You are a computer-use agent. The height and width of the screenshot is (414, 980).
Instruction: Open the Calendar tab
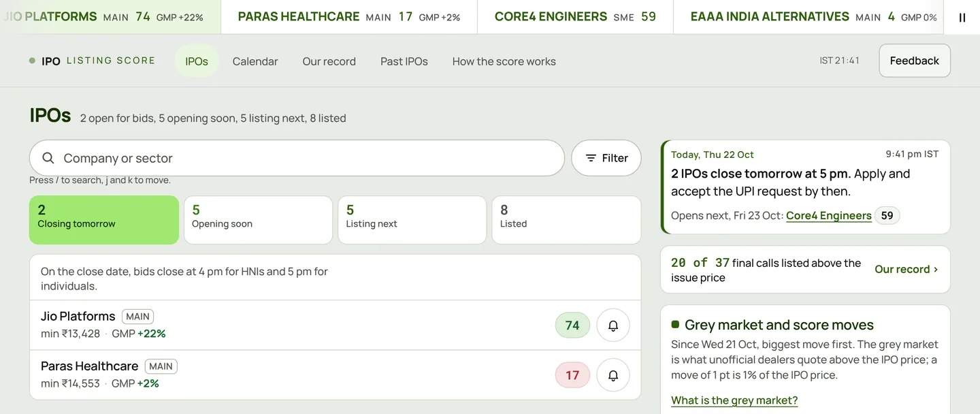point(255,61)
